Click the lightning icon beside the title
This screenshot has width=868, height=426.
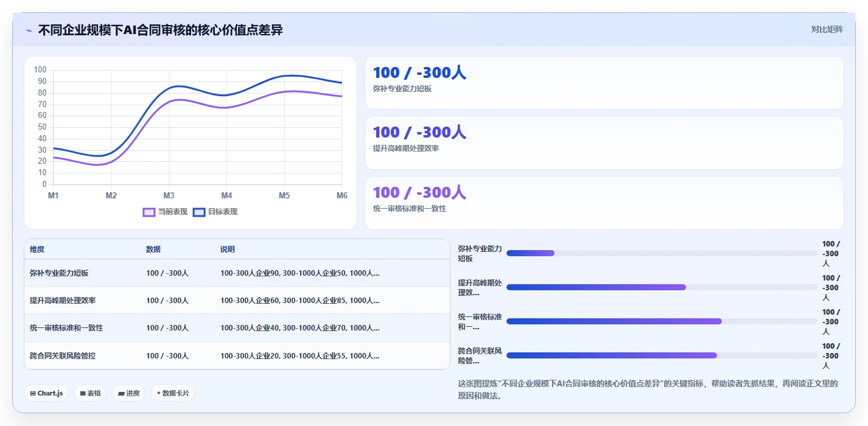coord(29,30)
